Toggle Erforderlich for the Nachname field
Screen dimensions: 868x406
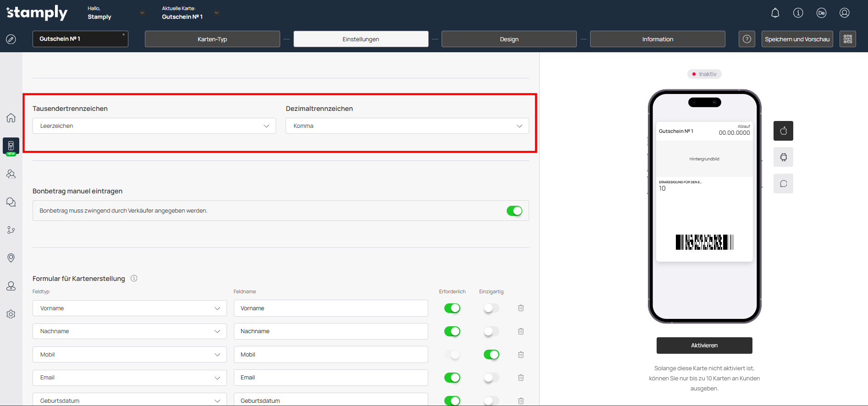[452, 331]
